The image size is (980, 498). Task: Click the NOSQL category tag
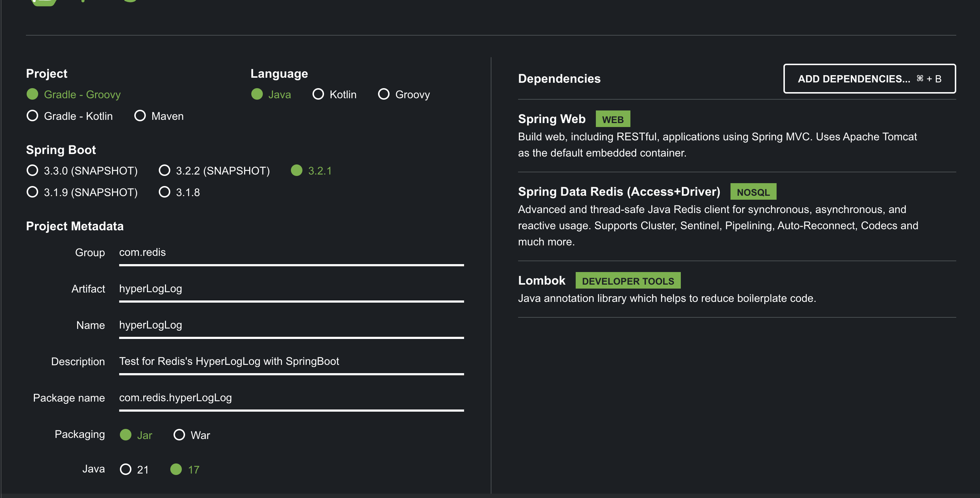753,192
